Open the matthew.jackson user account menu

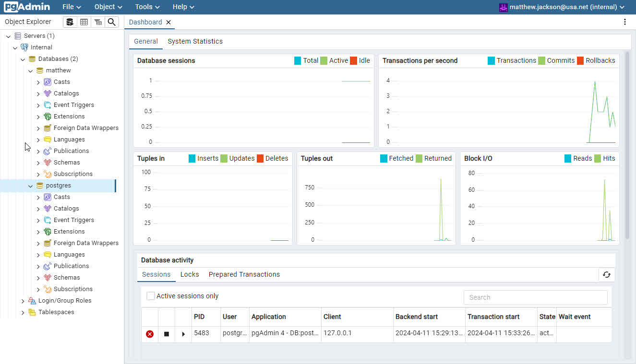click(562, 7)
